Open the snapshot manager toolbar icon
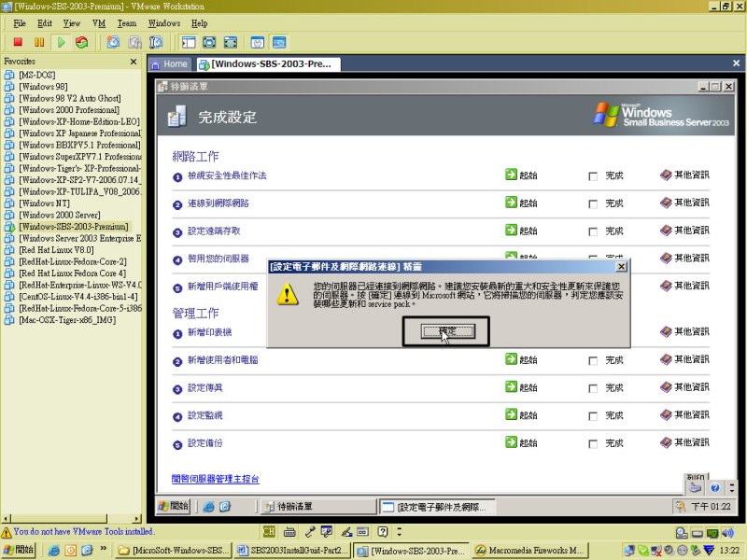 [156, 42]
